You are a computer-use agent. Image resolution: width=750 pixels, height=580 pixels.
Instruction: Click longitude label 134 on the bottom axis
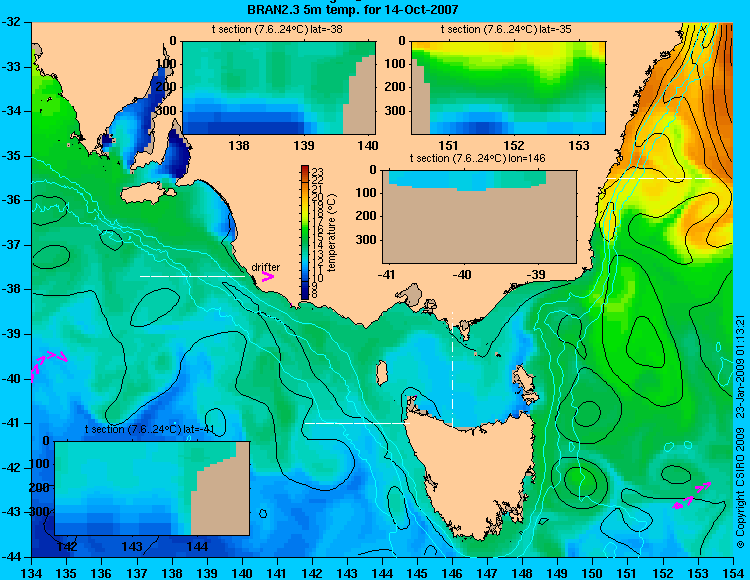click(x=32, y=573)
